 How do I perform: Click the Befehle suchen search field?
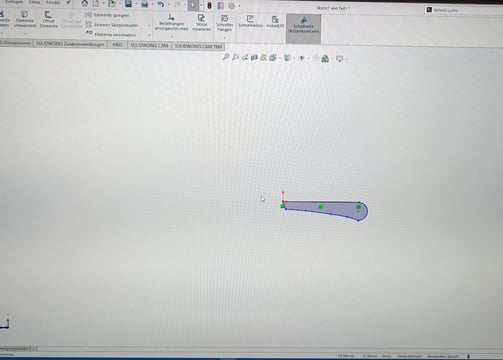click(x=463, y=10)
